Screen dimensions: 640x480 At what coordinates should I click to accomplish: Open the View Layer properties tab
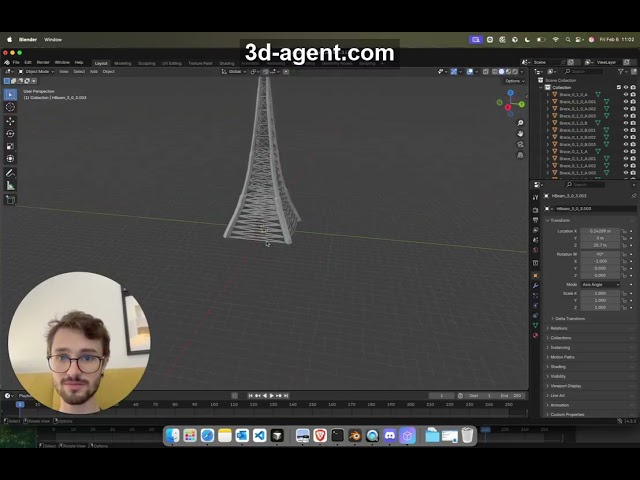pos(536,230)
